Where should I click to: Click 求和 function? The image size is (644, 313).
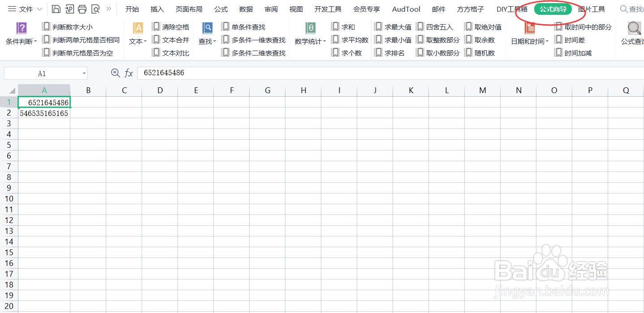tap(343, 27)
